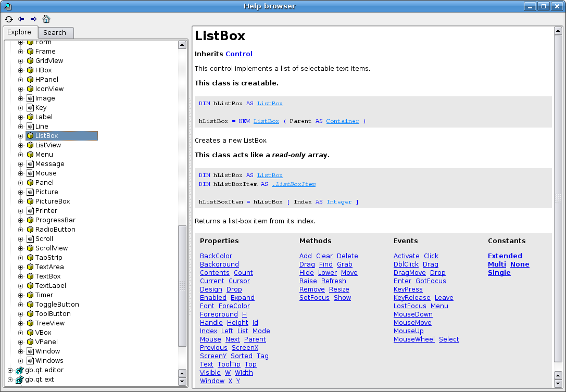
Task: Click the class icon beside Image
Action: [x=30, y=98]
